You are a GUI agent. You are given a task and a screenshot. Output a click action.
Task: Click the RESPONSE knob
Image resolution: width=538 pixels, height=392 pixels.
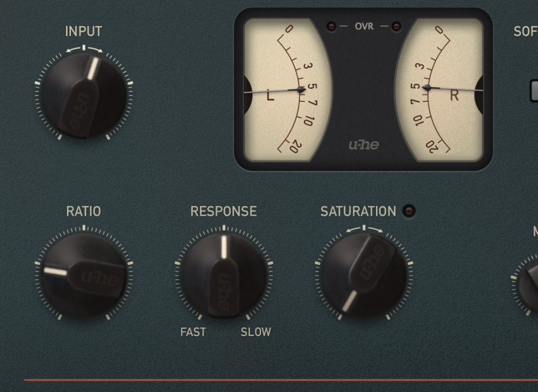pyautogui.click(x=224, y=276)
